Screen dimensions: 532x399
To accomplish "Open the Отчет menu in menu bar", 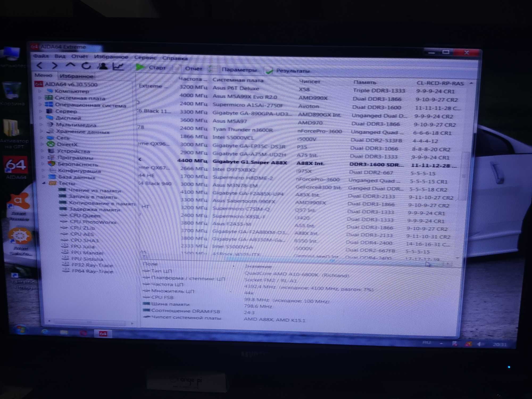I will click(80, 57).
